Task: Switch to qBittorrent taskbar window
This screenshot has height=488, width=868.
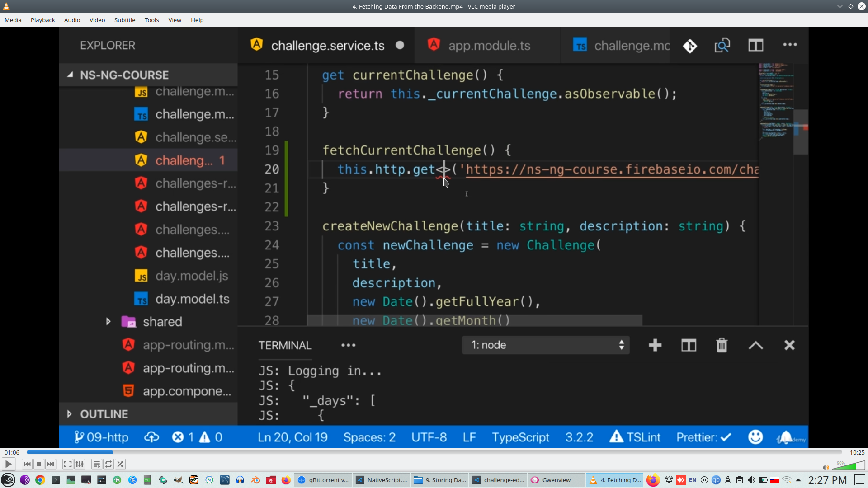Action: pos(324,480)
